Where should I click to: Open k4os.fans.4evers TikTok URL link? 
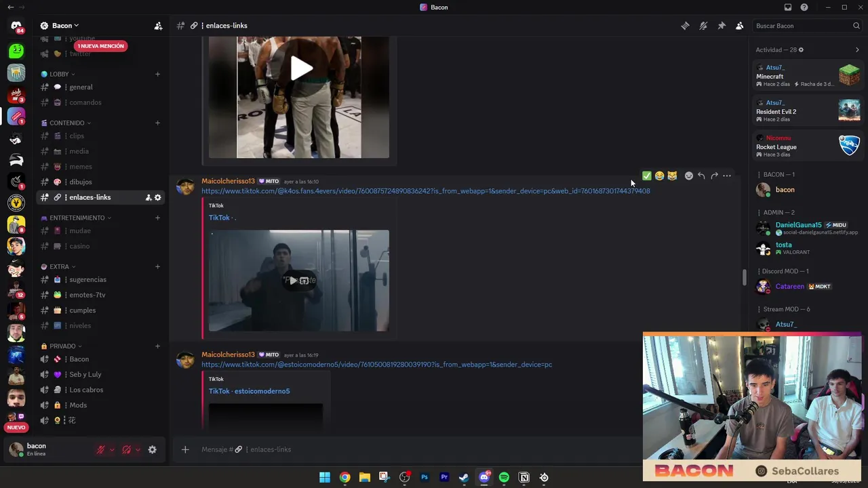coord(426,191)
